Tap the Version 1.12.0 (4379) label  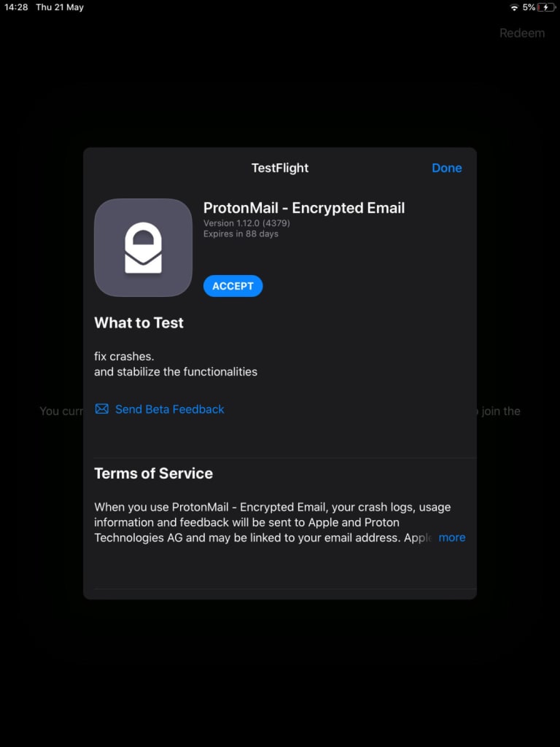pos(246,223)
